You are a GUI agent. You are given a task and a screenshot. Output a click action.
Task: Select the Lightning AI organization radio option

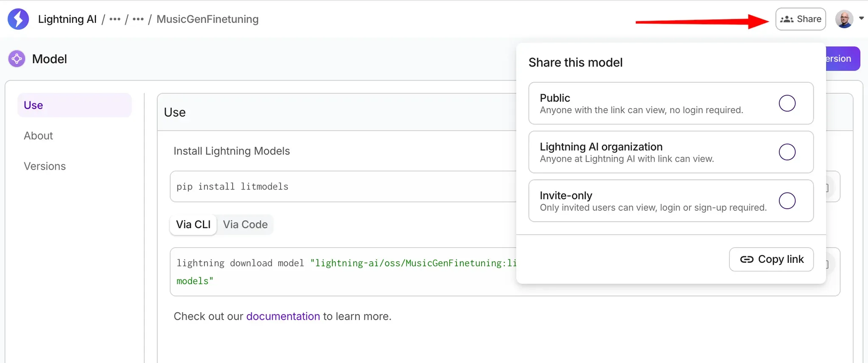pos(787,152)
